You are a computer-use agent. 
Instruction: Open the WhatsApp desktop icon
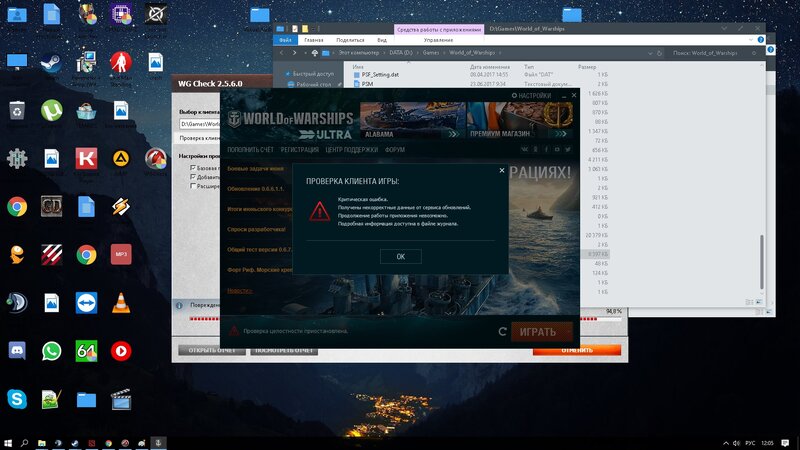click(51, 351)
